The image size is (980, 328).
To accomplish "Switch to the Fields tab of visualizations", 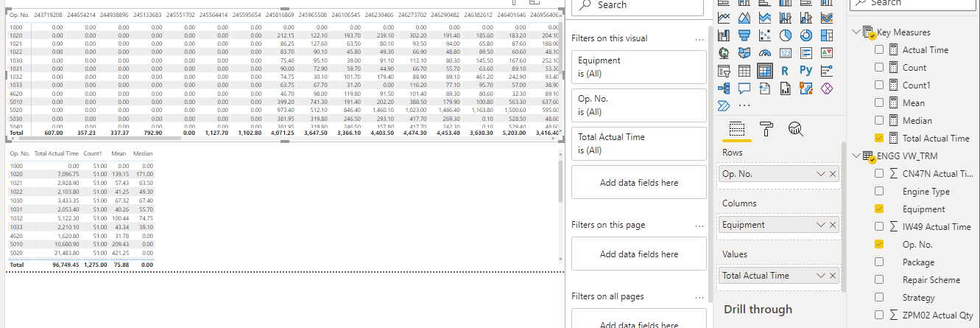I will click(737, 129).
